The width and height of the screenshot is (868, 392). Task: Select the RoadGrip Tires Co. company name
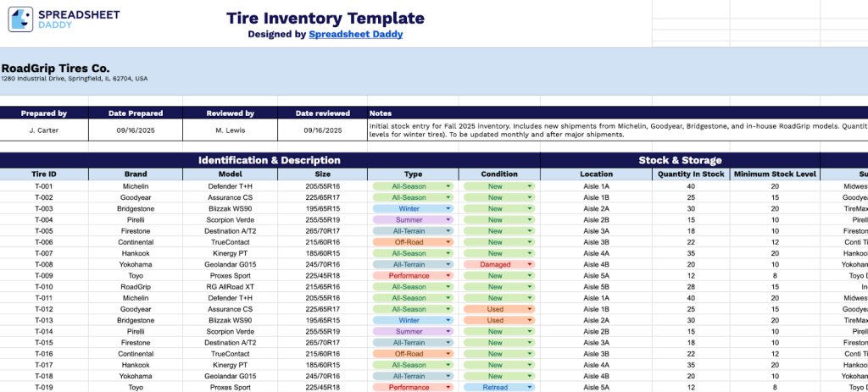tap(55, 69)
